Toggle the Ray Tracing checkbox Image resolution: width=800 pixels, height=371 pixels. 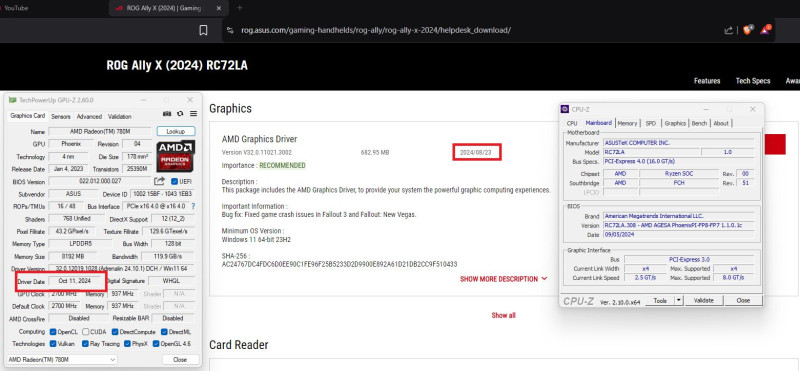coord(86,344)
